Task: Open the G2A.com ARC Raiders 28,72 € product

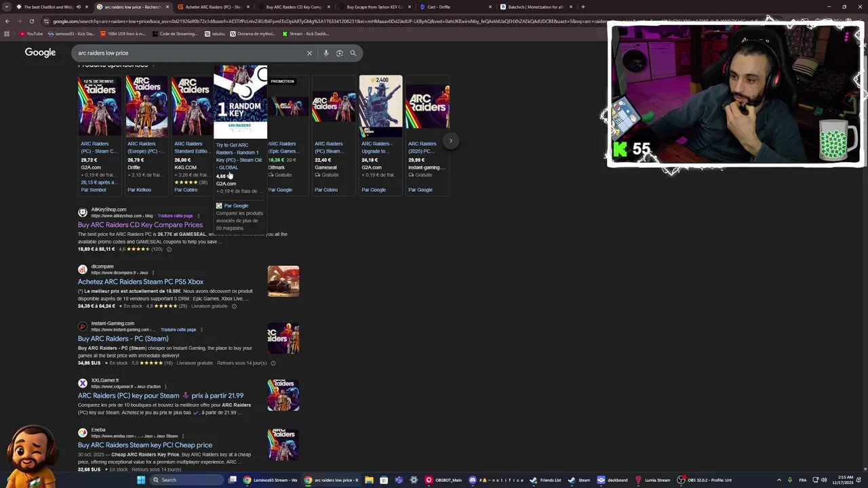Action: pos(99,135)
